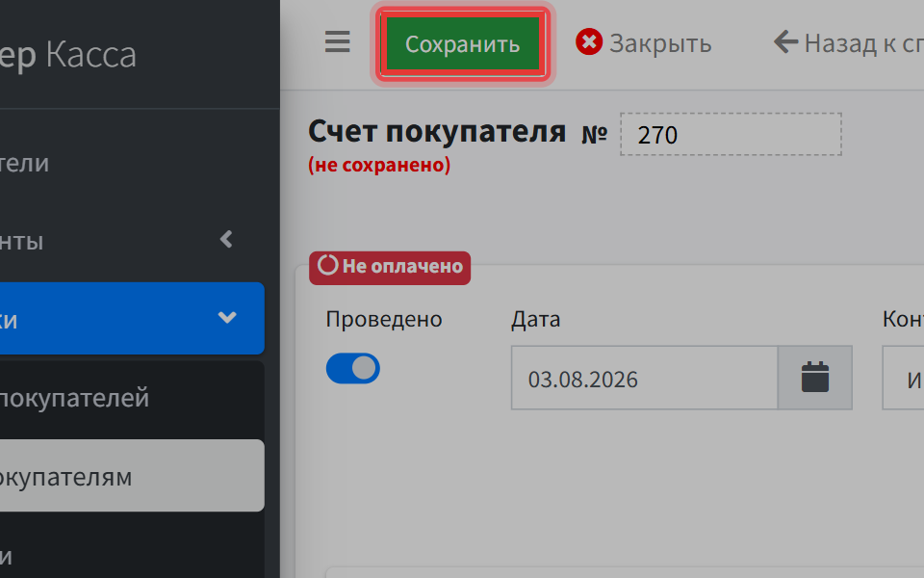This screenshot has height=578, width=924.
Task: Open the Контрагент field starting with 'И'
Action: point(904,378)
